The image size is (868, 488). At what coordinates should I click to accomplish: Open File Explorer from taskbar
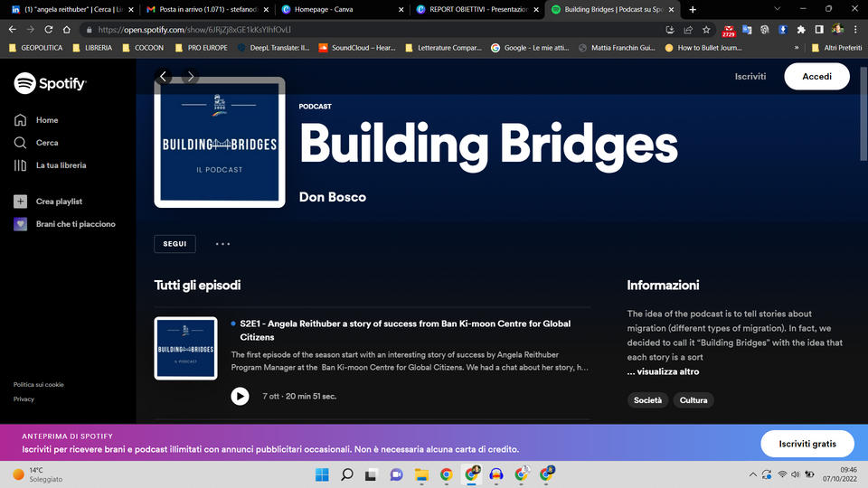click(x=422, y=474)
